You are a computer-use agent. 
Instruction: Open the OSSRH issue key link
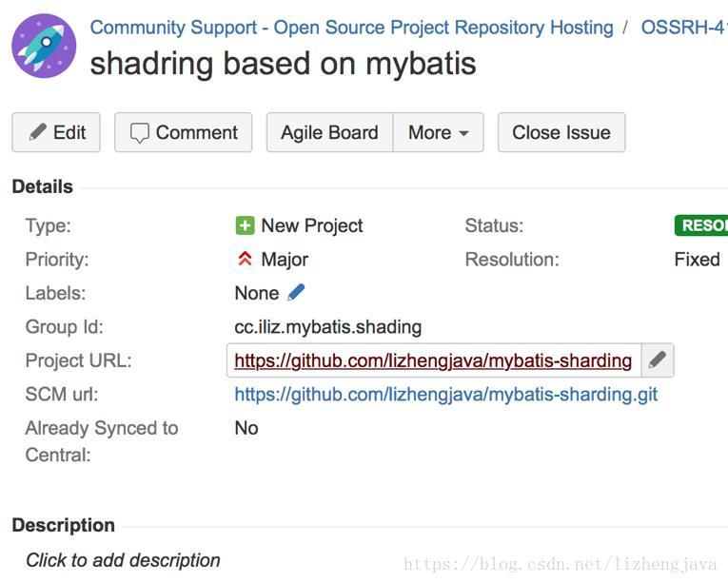coord(684,28)
